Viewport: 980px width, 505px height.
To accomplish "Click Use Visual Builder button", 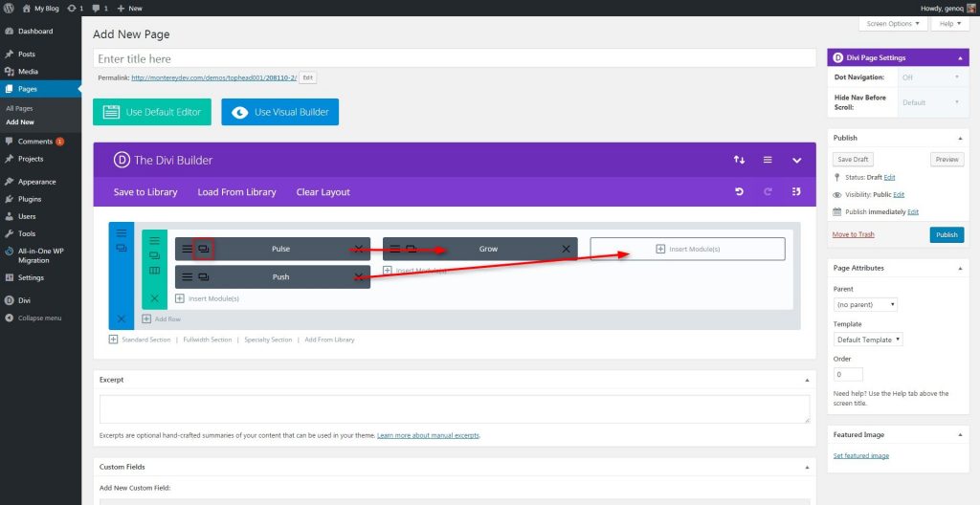I will 280,112.
